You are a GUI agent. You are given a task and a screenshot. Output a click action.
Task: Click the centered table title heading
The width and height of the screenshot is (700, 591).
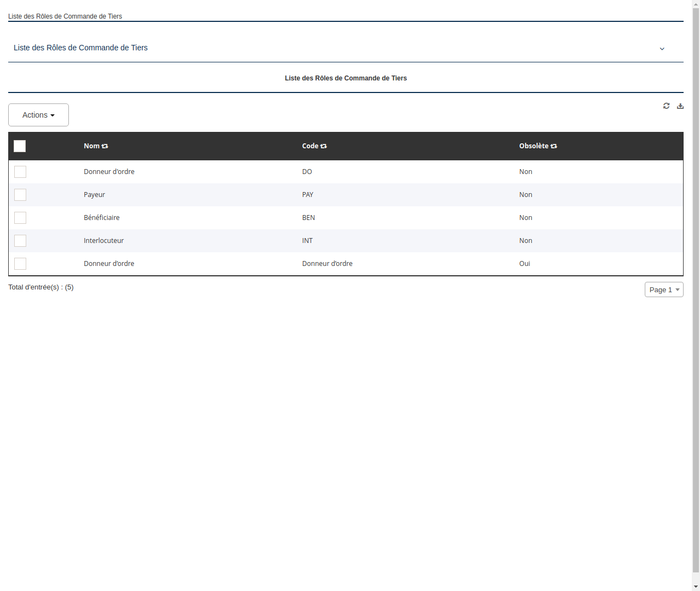pyautogui.click(x=346, y=78)
